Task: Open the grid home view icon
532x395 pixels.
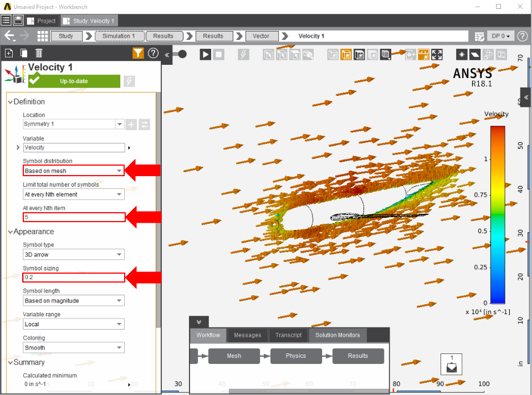Action: click(43, 36)
